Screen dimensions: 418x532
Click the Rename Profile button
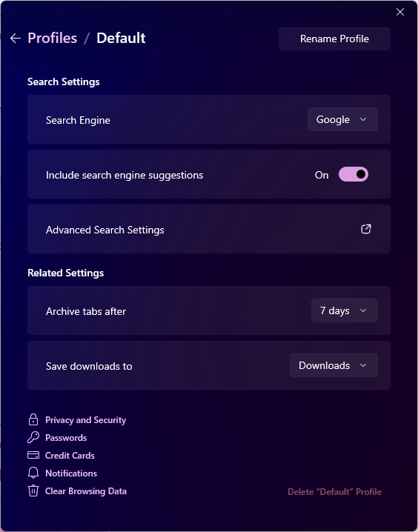[334, 39]
